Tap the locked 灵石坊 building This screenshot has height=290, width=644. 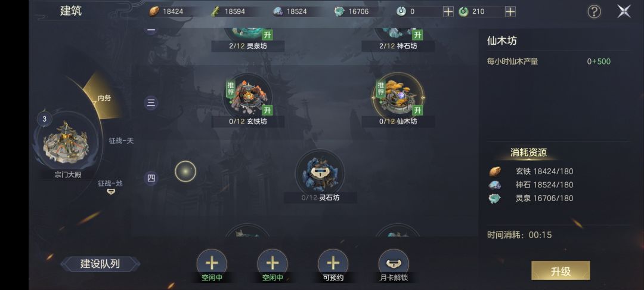coord(320,173)
